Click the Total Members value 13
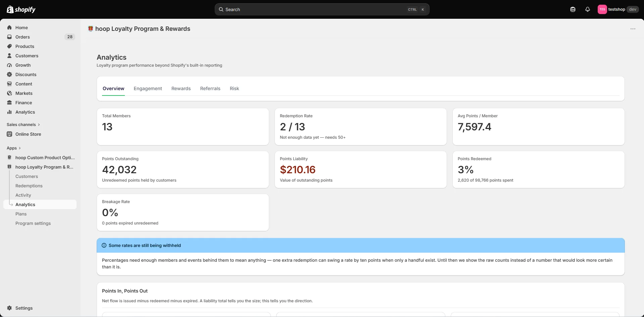Screen dimensions: 644x317 point(107,127)
